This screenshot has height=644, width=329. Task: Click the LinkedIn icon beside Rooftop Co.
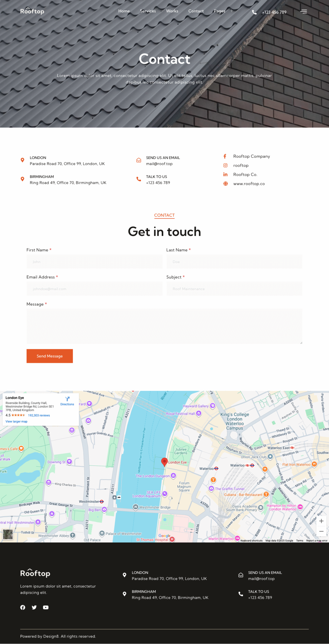coord(225,174)
